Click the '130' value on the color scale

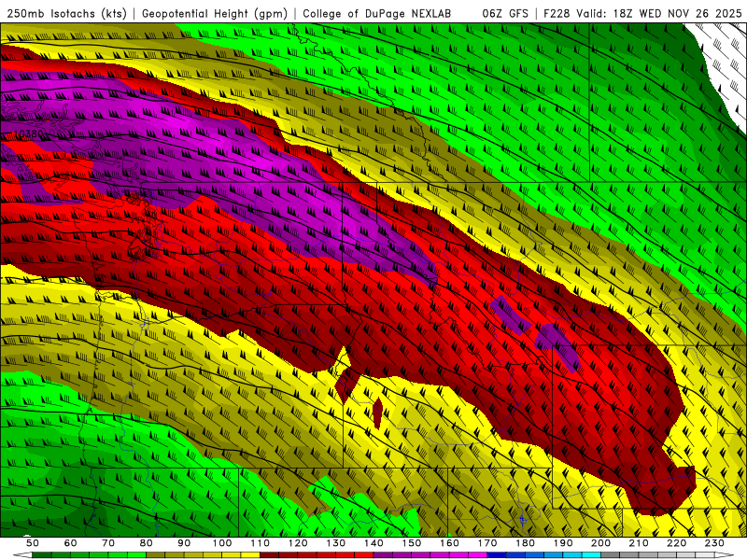tap(335, 543)
